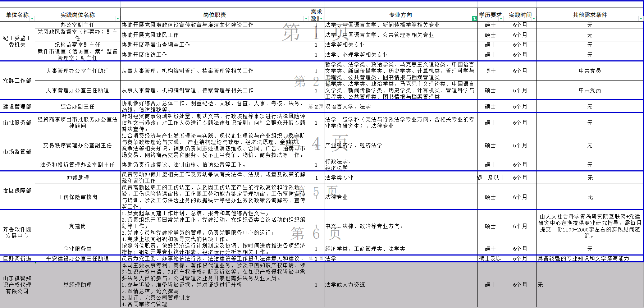This screenshot has height=308, width=644.
Task: Click the 企业服务岗 position cell
Action: click(x=78, y=249)
